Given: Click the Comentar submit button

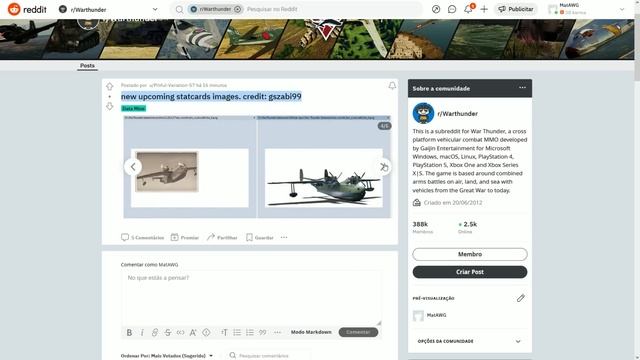Looking at the screenshot, I should [x=358, y=332].
